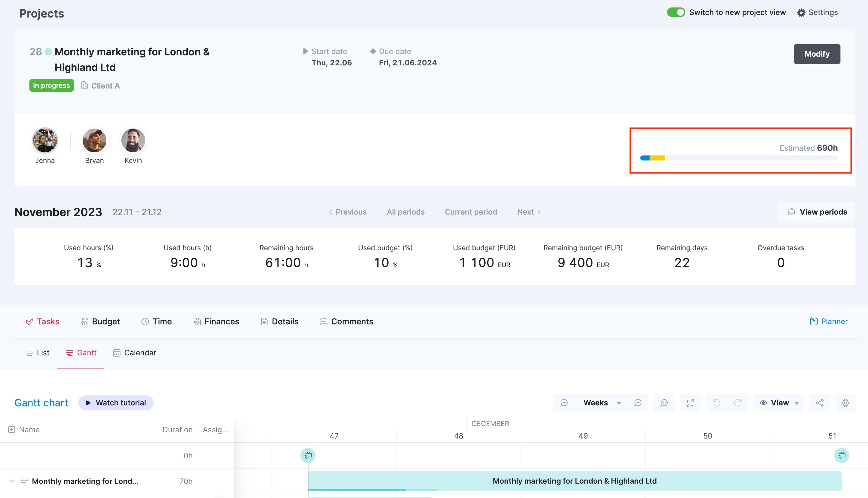This screenshot has height=498, width=868.
Task: Click the share icon in Gantt toolbar
Action: 820,403
